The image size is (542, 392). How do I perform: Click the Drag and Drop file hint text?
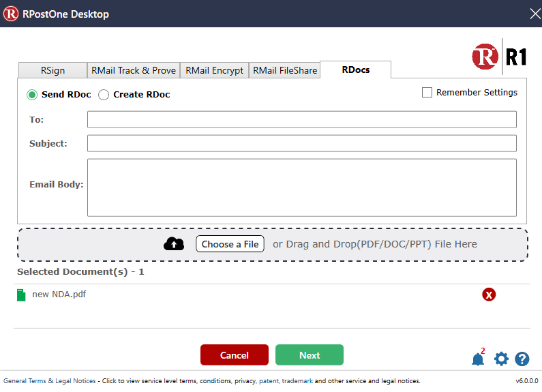[x=375, y=244]
